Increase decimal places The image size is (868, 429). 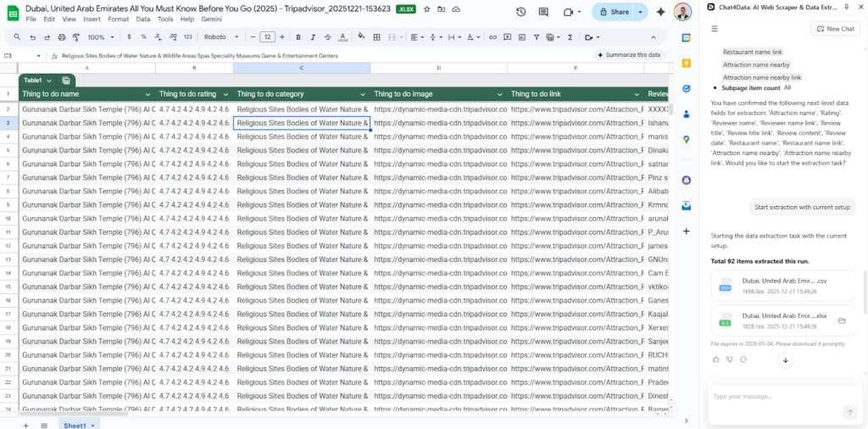tap(173, 37)
